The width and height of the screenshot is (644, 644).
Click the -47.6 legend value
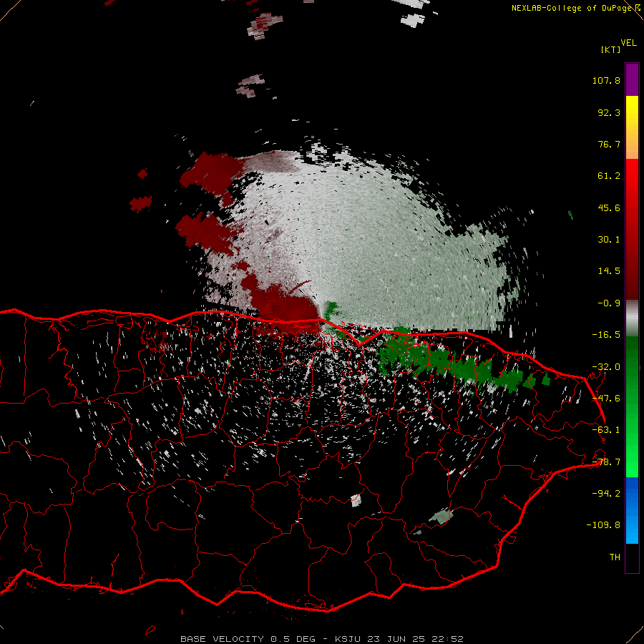click(x=606, y=399)
